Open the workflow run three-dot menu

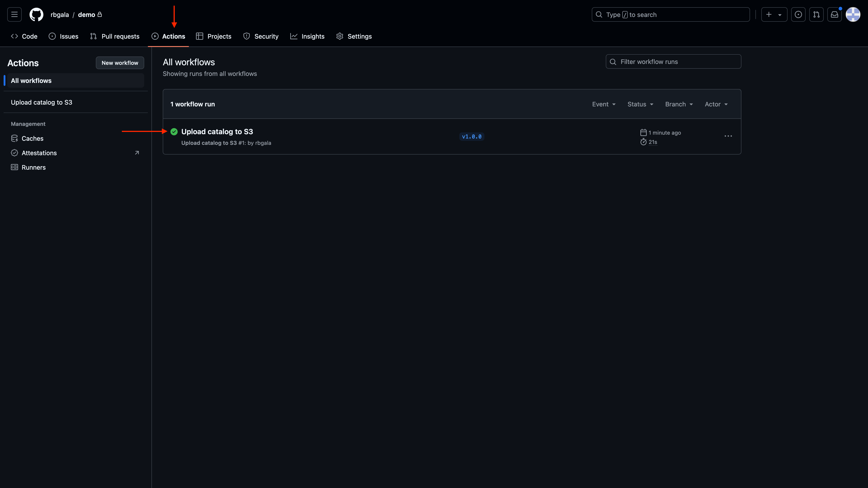728,136
